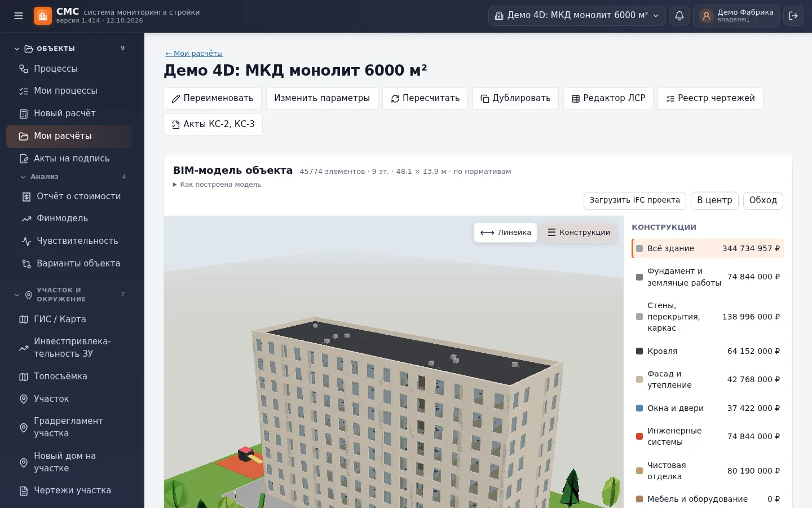Click the ГИС / Карта map icon

pyautogui.click(x=24, y=319)
